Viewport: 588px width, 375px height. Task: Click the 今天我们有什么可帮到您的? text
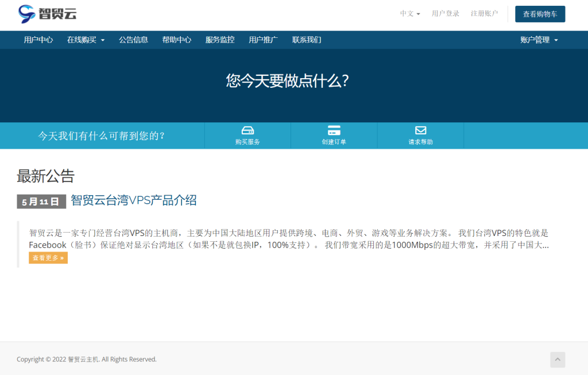coord(101,136)
